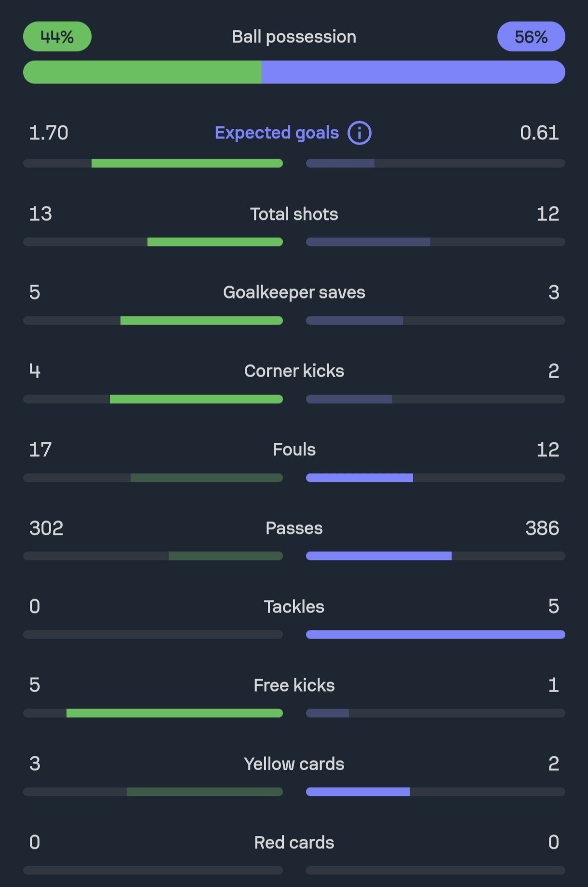Tap the green 44% possession badge

57,37
